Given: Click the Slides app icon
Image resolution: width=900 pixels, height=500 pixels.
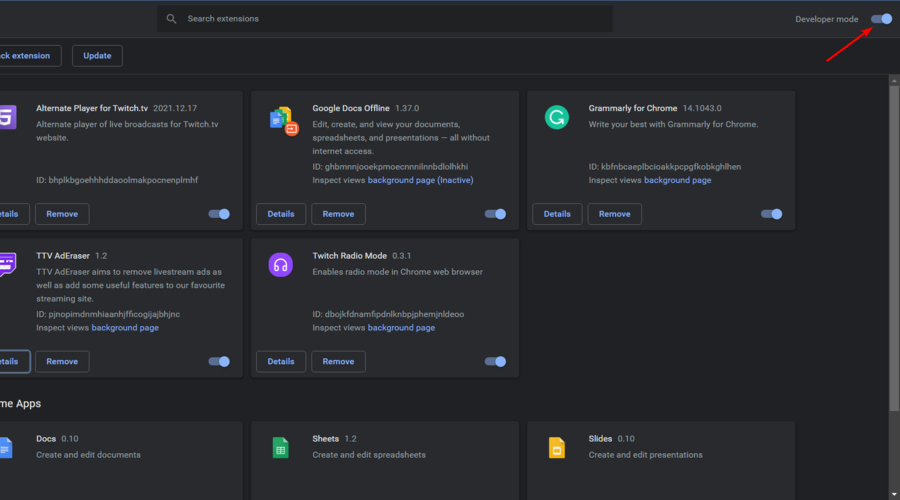Looking at the screenshot, I should click(x=557, y=448).
